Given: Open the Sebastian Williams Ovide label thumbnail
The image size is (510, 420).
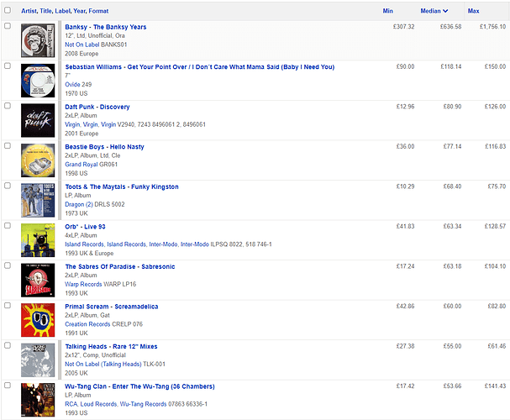Looking at the screenshot, I should pos(38,81).
